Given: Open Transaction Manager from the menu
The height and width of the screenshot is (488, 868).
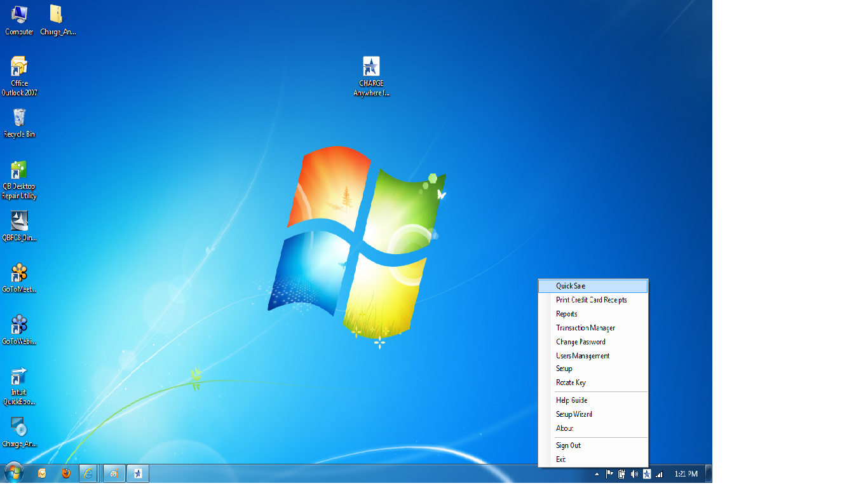Looking at the screenshot, I should click(585, 328).
